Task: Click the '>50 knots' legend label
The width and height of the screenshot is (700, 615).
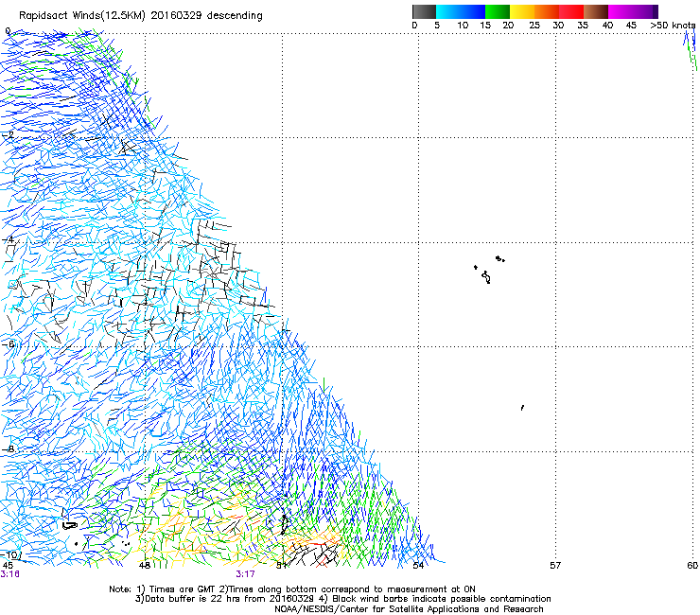Action: point(673,26)
